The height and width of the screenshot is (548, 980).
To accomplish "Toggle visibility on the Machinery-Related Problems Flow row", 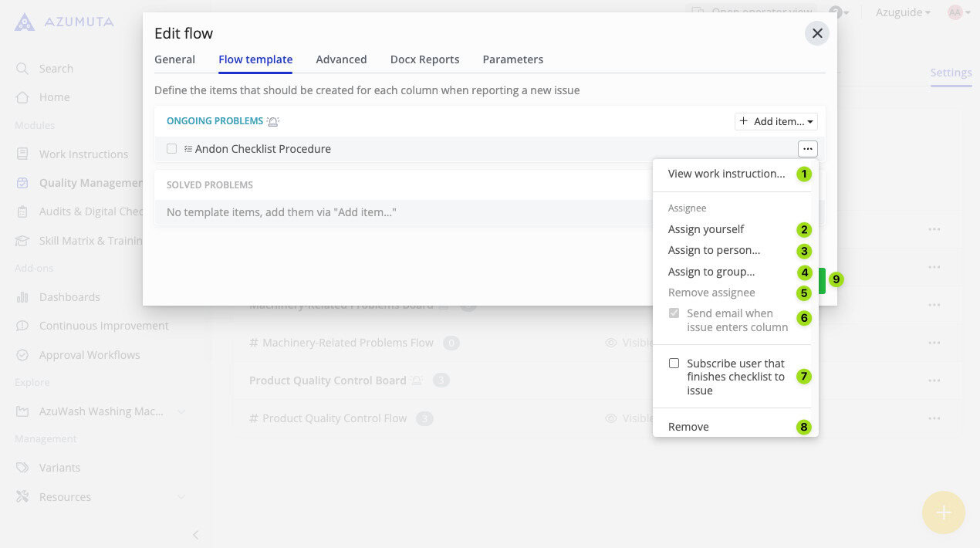I will 610,342.
